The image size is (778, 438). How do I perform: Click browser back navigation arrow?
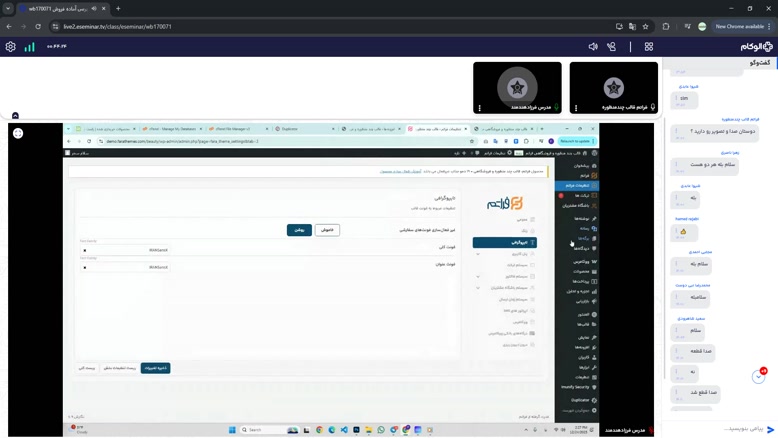[9, 27]
